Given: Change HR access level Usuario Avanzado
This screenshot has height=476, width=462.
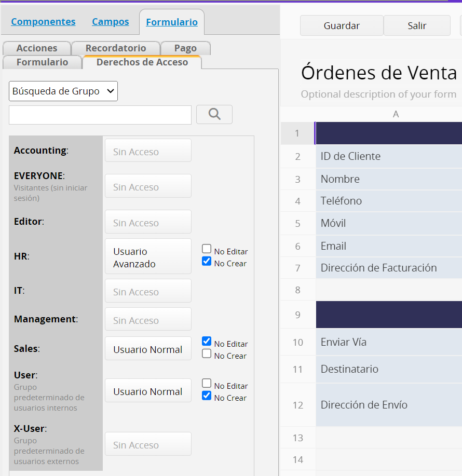Looking at the screenshot, I should 148,257.
